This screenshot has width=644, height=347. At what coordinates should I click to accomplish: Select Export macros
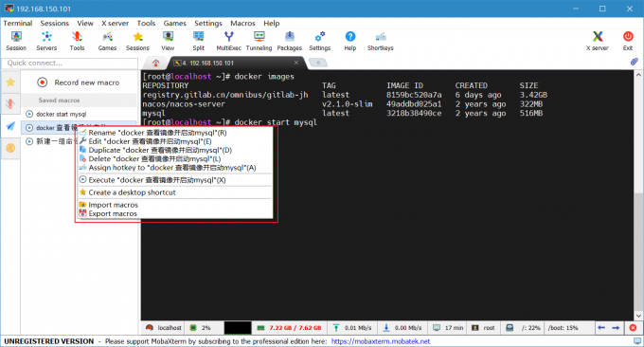[x=175, y=213]
